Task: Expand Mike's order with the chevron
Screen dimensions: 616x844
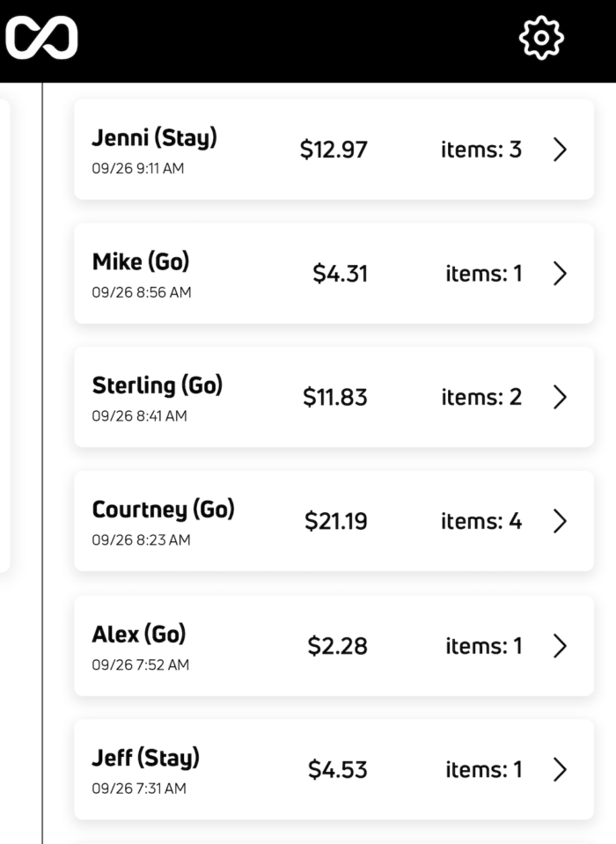Action: (x=561, y=274)
